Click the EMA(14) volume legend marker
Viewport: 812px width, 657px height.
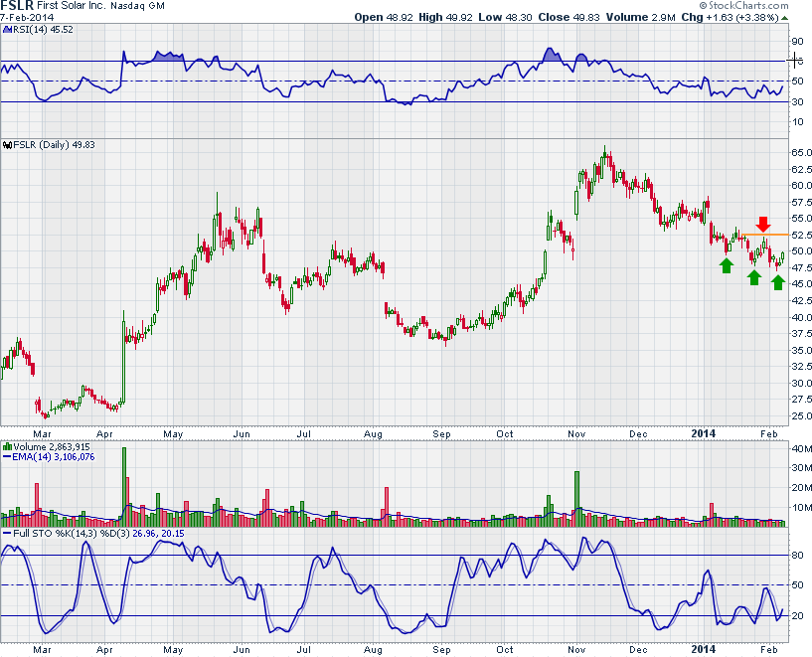click(x=6, y=457)
